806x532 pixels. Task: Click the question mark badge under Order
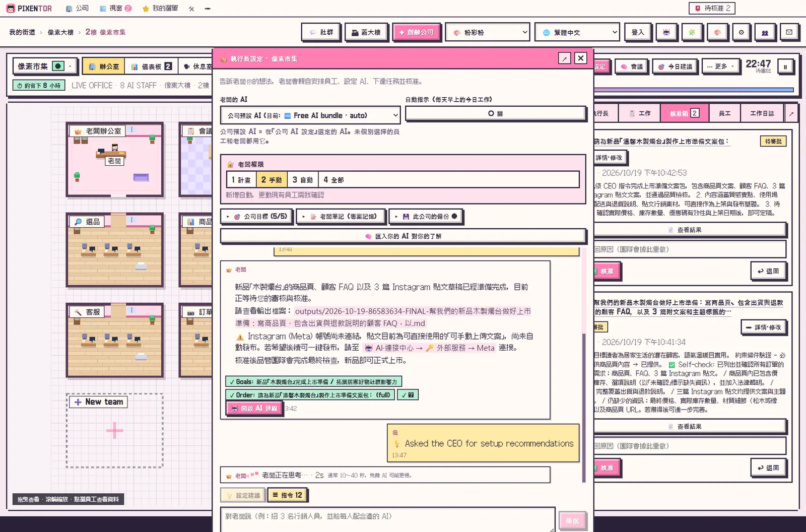tap(408, 395)
